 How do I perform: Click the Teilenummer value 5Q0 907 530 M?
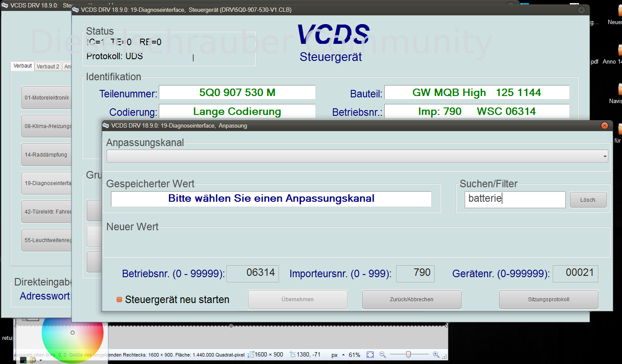point(237,93)
